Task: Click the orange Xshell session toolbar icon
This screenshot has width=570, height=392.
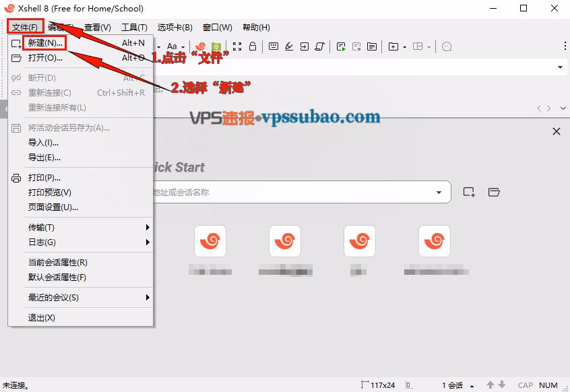Action: pos(201,46)
